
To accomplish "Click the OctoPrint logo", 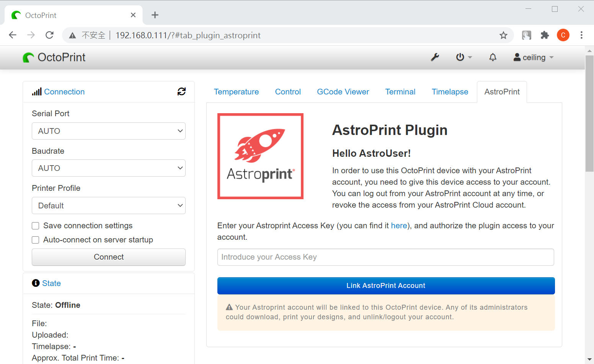I will 54,57.
